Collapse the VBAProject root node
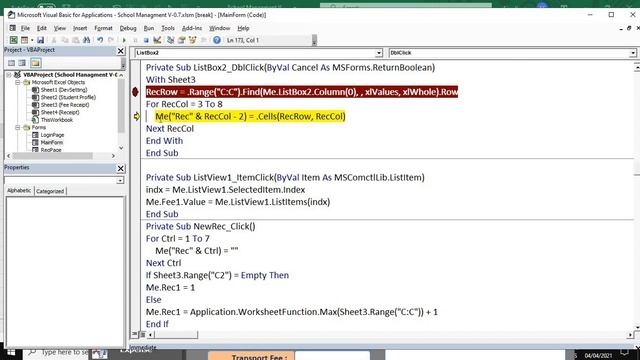 tap(9, 75)
